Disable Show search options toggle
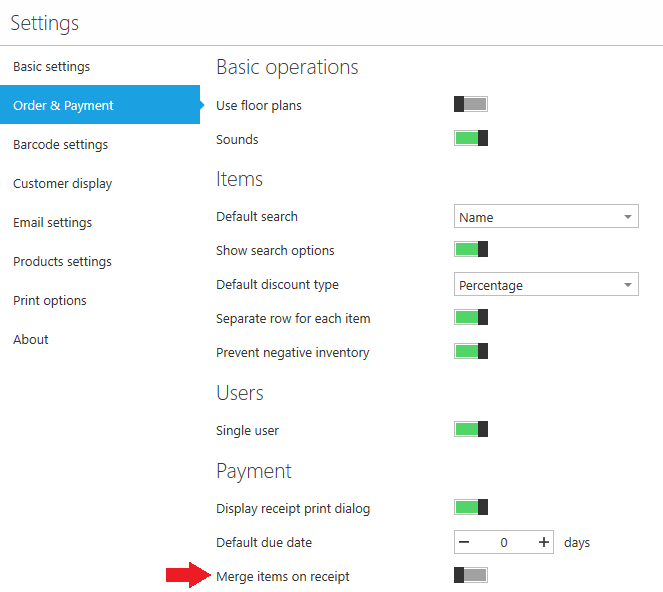The height and width of the screenshot is (592, 663). pyautogui.click(x=470, y=250)
